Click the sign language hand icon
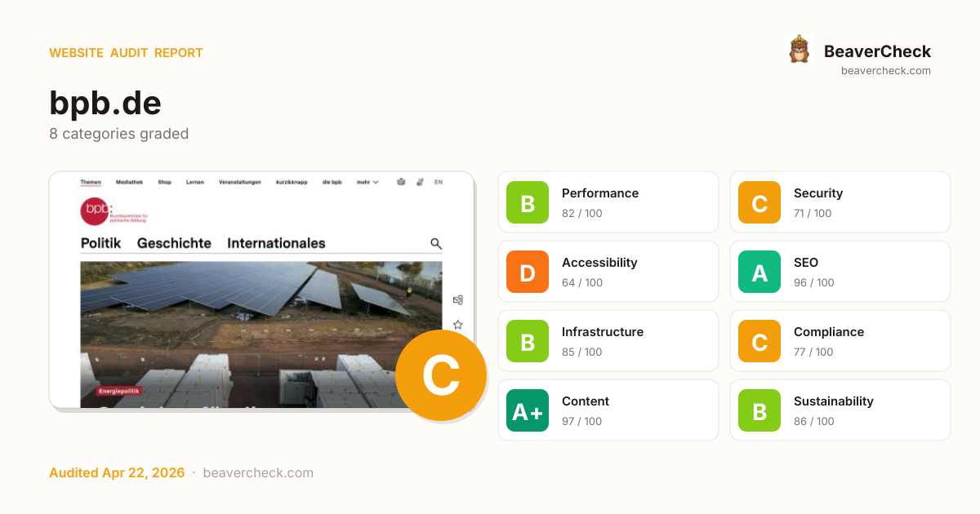The width and height of the screenshot is (980, 514). coord(420,182)
